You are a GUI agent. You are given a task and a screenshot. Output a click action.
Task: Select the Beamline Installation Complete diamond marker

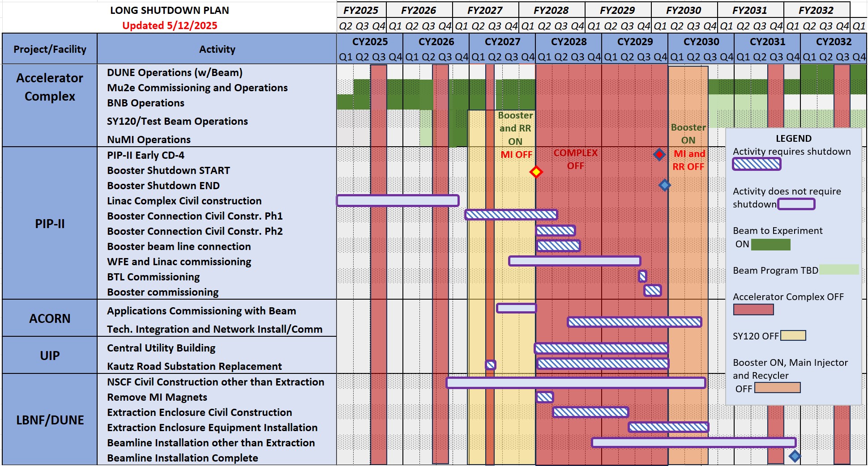tap(795, 456)
